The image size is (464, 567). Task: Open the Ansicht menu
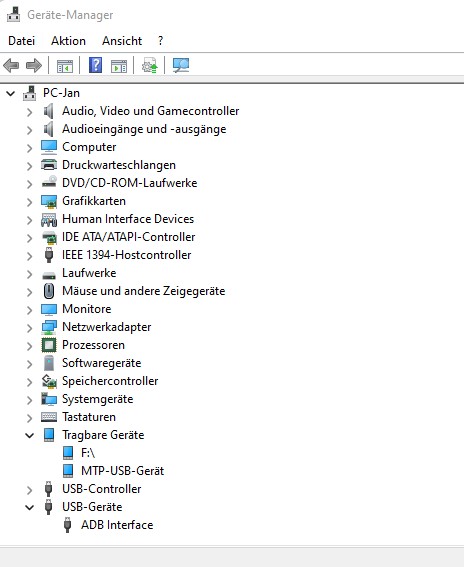click(122, 41)
